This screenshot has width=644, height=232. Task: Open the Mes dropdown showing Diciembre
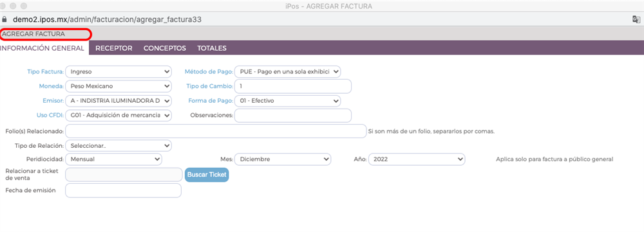pos(283,159)
